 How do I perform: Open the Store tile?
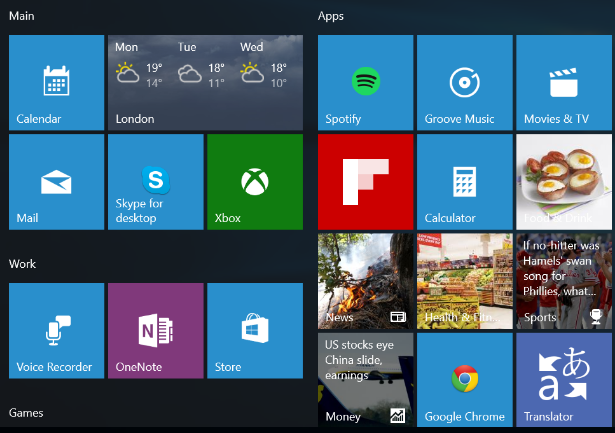click(255, 331)
